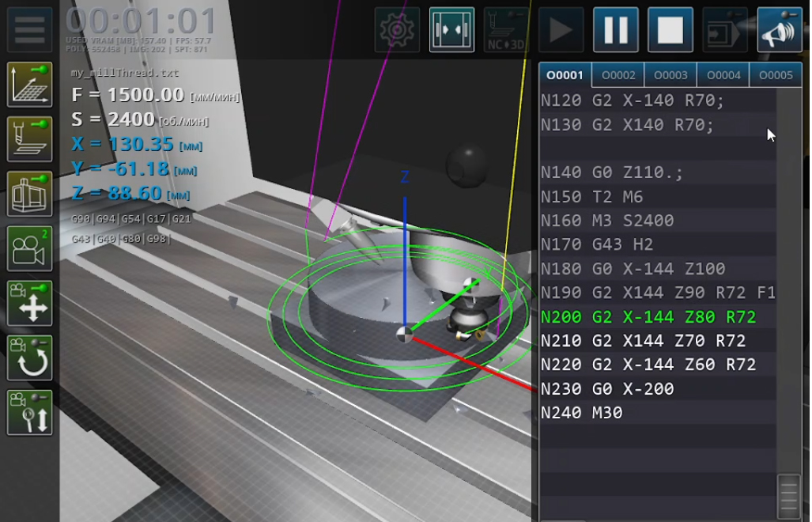Toggle the machine body visibility

pyautogui.click(x=30, y=194)
